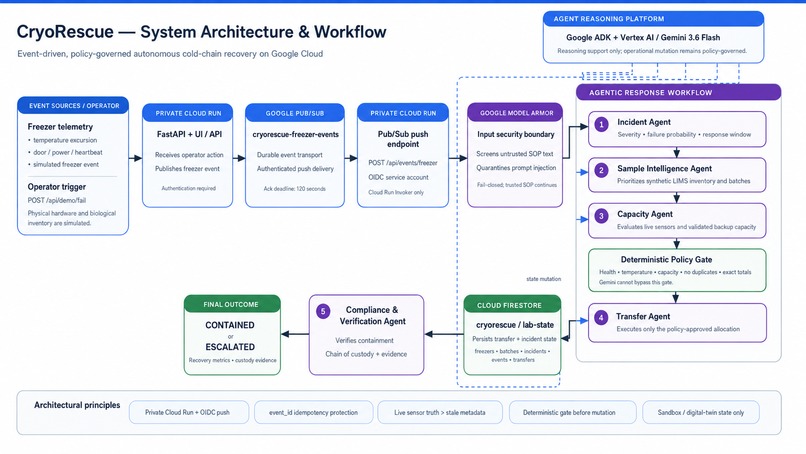Click the 'state mutation' label
The width and height of the screenshot is (806, 454).
pos(543,279)
